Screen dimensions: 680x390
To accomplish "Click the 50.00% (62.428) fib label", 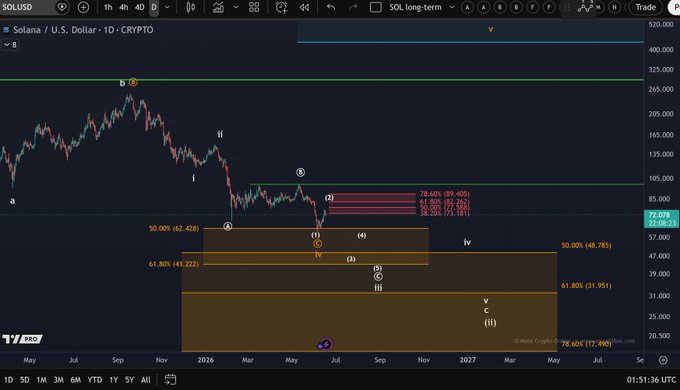I will (x=173, y=228).
